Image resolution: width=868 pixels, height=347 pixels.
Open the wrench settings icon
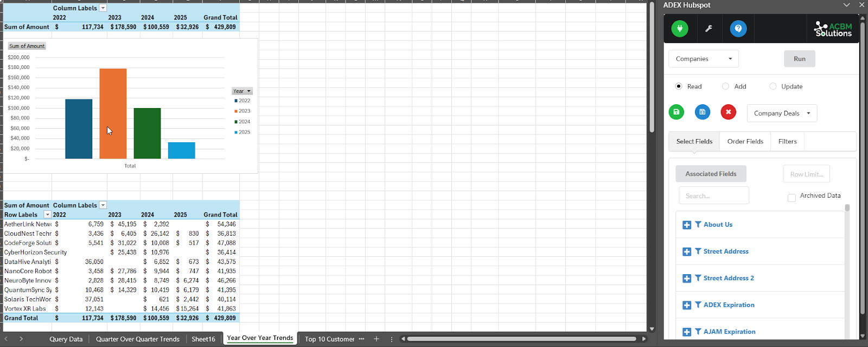pyautogui.click(x=709, y=29)
